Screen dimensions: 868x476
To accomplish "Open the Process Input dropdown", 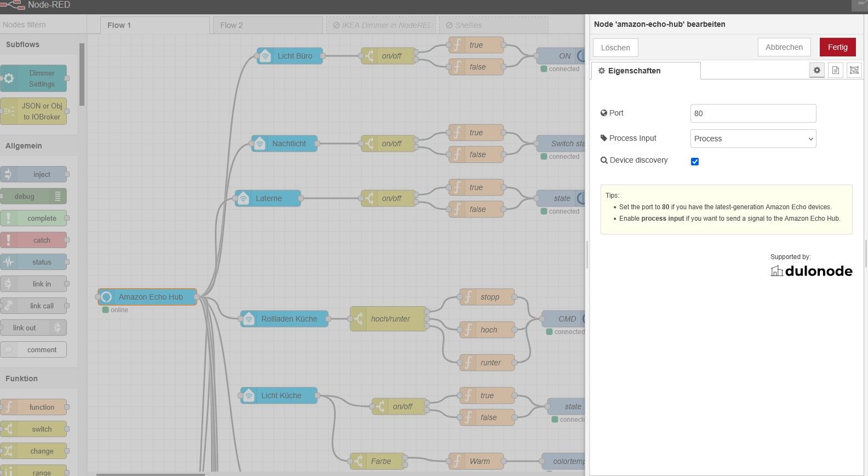I will point(753,139).
